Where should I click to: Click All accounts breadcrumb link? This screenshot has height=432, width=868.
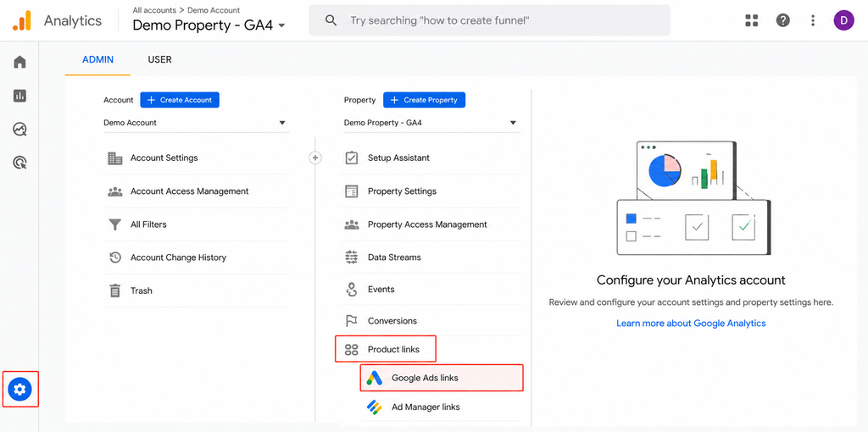pyautogui.click(x=154, y=10)
